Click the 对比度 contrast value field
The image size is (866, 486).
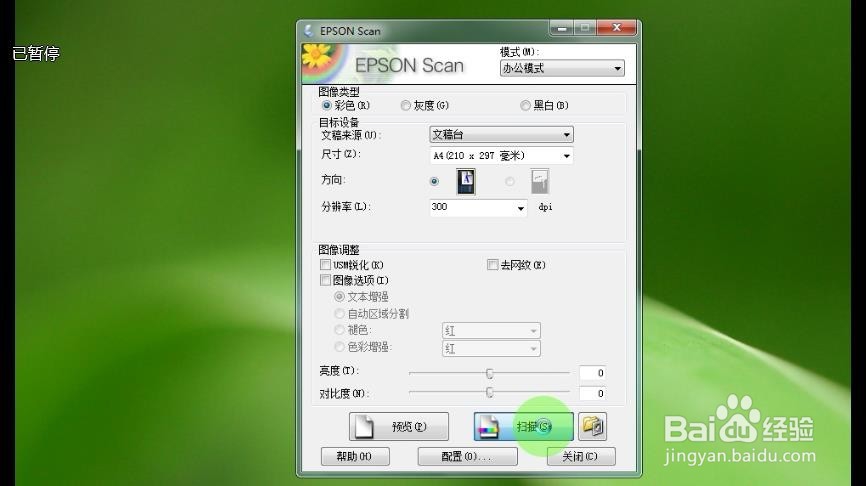tap(592, 393)
